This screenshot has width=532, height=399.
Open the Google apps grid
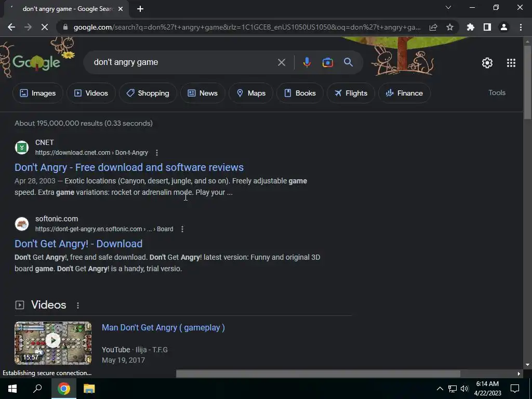[x=511, y=63]
